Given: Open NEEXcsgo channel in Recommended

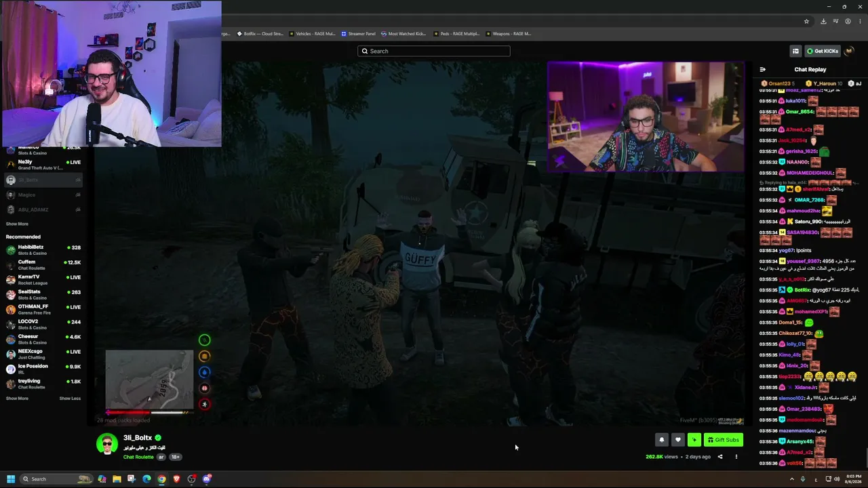Looking at the screenshot, I should 43,354.
